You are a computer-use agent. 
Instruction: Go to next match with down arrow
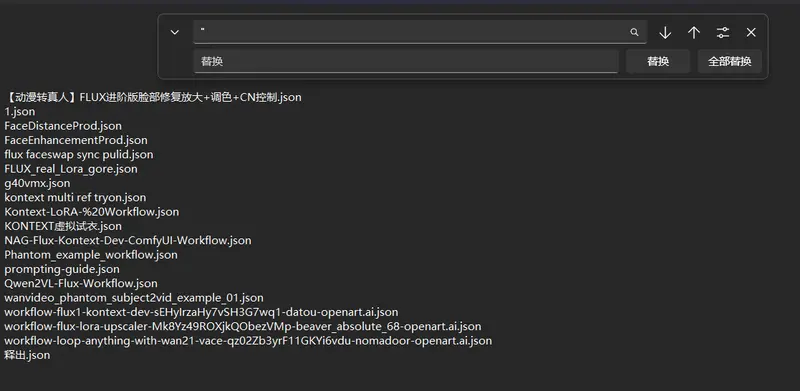coord(665,33)
